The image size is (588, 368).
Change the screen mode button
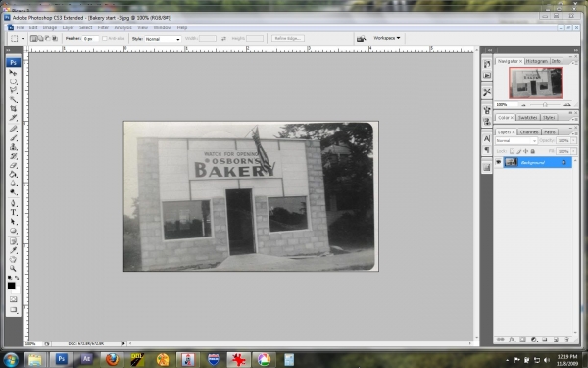[x=13, y=310]
